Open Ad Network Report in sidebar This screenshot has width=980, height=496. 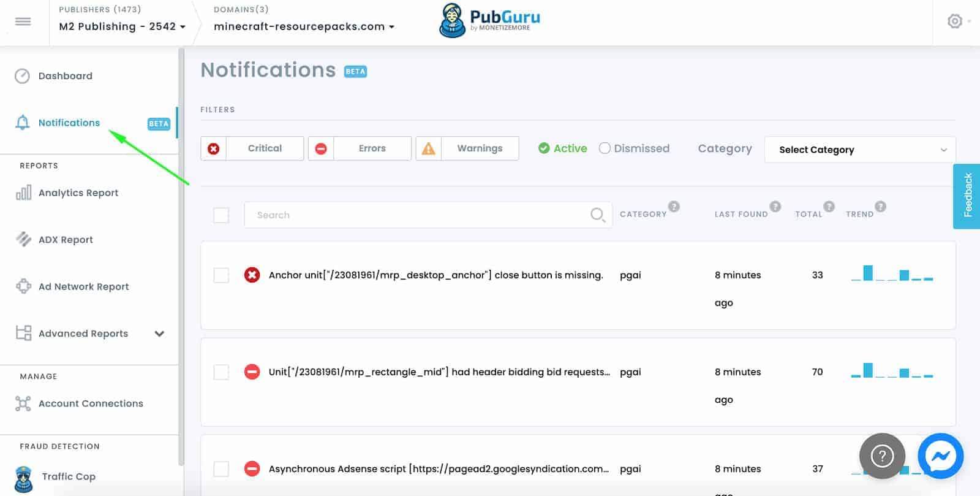point(84,286)
